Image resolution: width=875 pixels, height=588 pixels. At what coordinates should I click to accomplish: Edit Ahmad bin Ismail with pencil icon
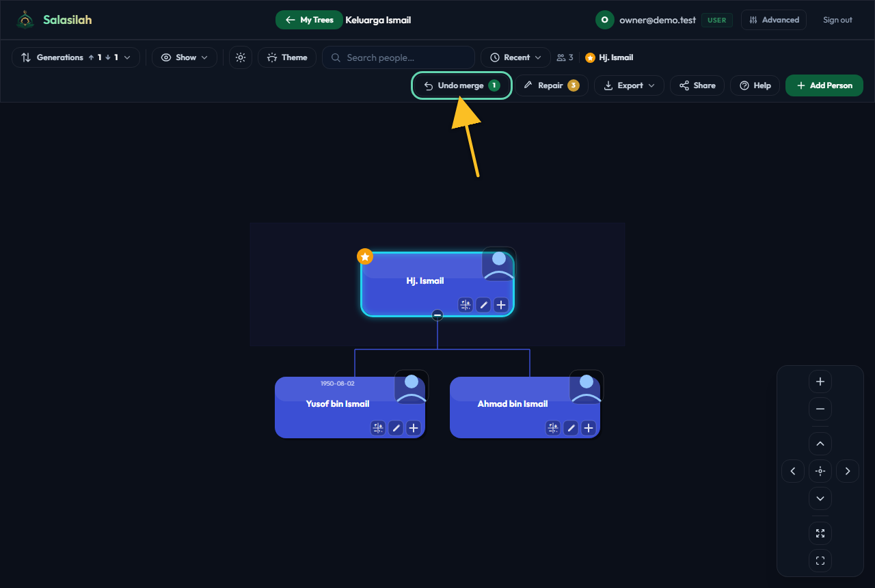pyautogui.click(x=571, y=428)
